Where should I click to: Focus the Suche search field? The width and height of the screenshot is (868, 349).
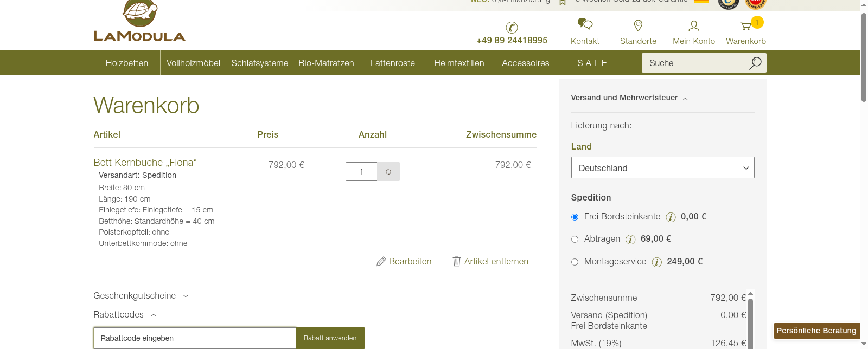click(694, 63)
